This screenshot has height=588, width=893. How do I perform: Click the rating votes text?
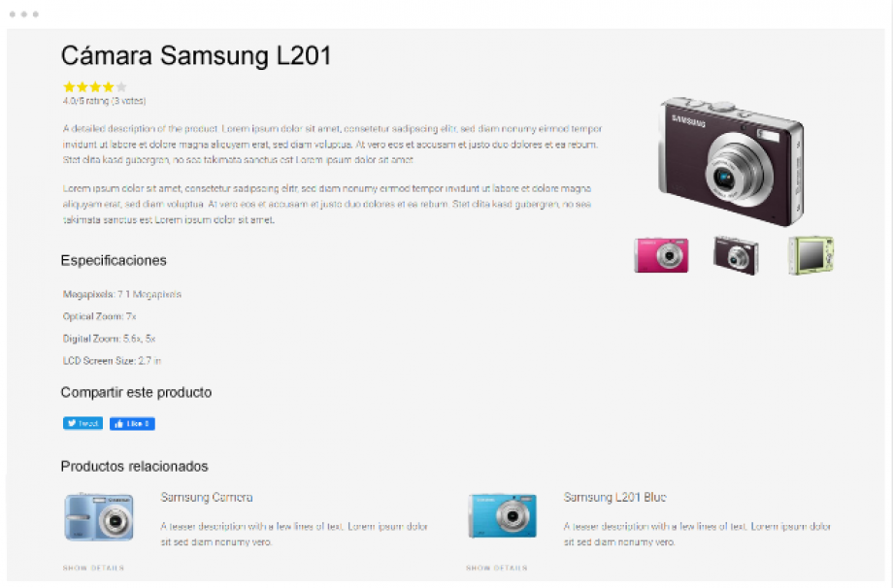point(104,101)
